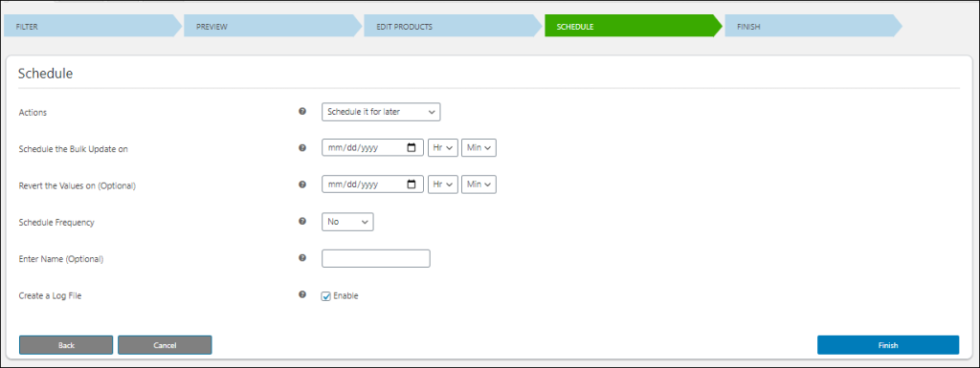980x368 pixels.
Task: Open the Hr dropdown for Bulk Update schedule
Action: point(442,148)
